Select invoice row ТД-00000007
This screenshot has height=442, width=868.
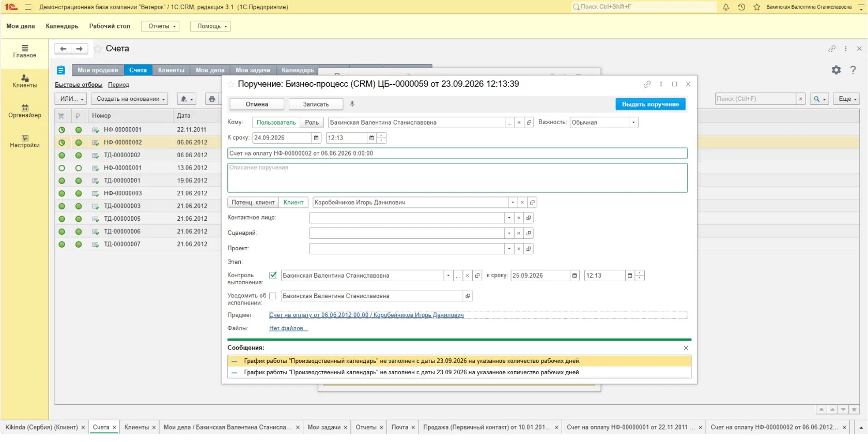point(138,244)
